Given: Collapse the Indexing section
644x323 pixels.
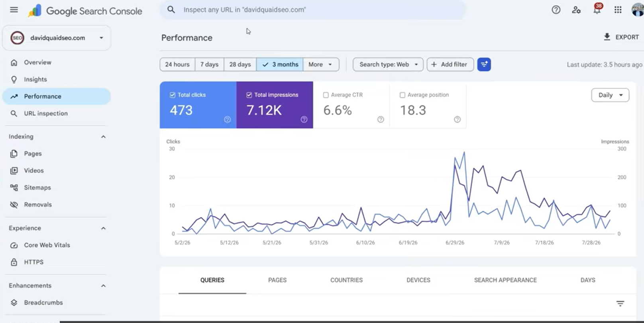Looking at the screenshot, I should pyautogui.click(x=103, y=137).
